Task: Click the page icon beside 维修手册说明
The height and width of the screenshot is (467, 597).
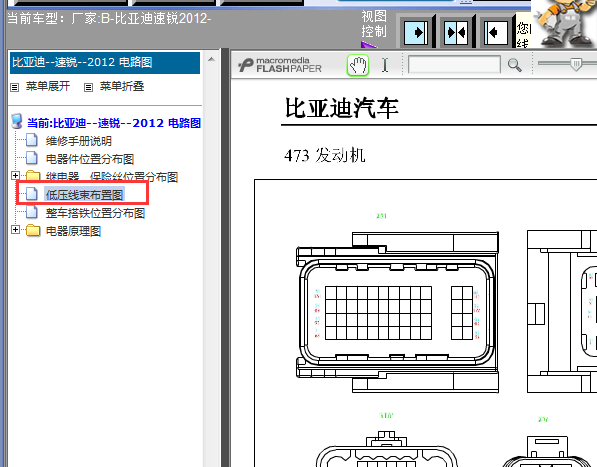Action: point(32,140)
